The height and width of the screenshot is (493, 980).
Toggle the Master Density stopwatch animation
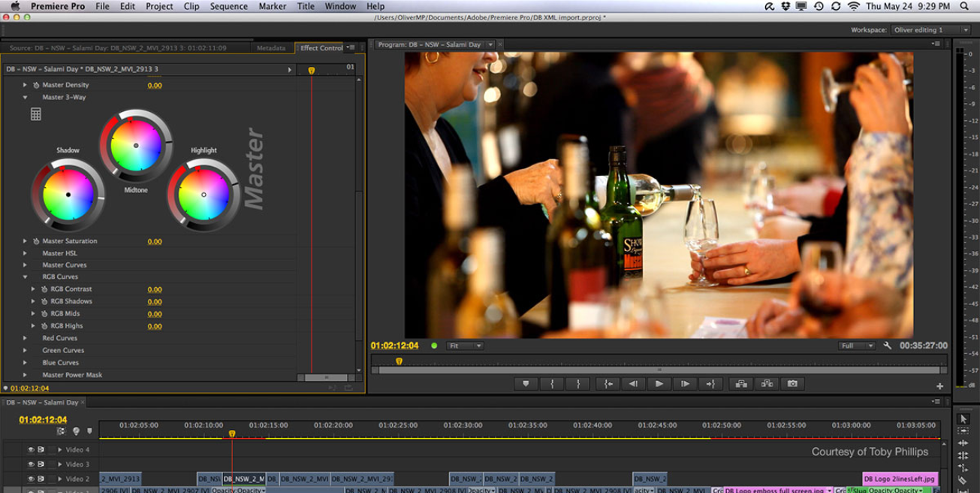tap(35, 85)
